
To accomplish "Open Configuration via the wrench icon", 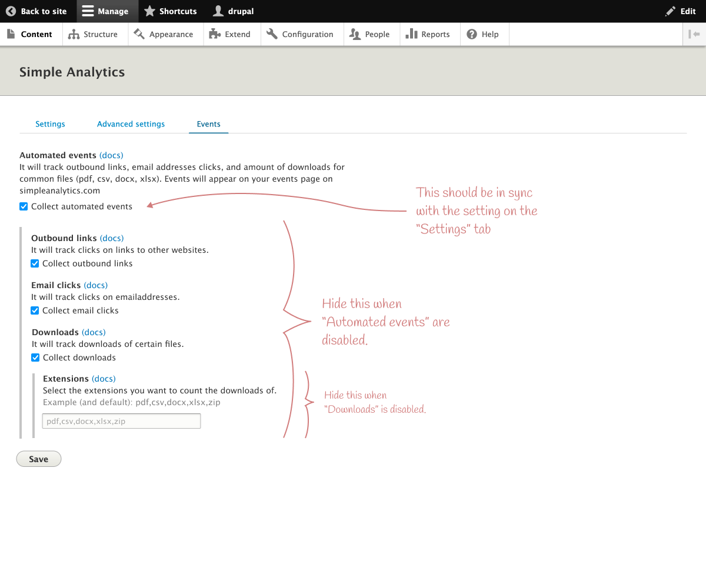I will (x=272, y=34).
